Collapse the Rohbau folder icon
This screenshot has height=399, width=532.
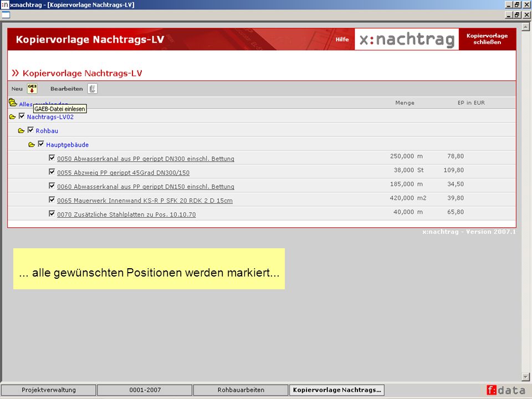coord(21,131)
